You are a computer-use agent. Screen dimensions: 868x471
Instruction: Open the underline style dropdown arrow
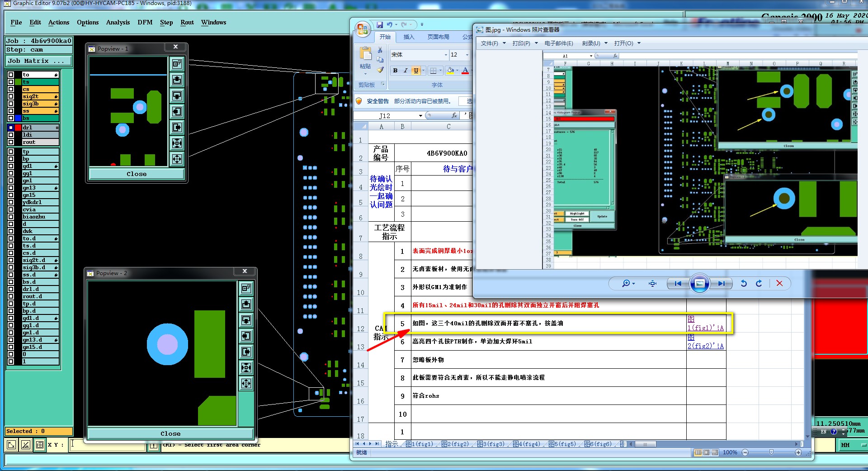click(423, 71)
